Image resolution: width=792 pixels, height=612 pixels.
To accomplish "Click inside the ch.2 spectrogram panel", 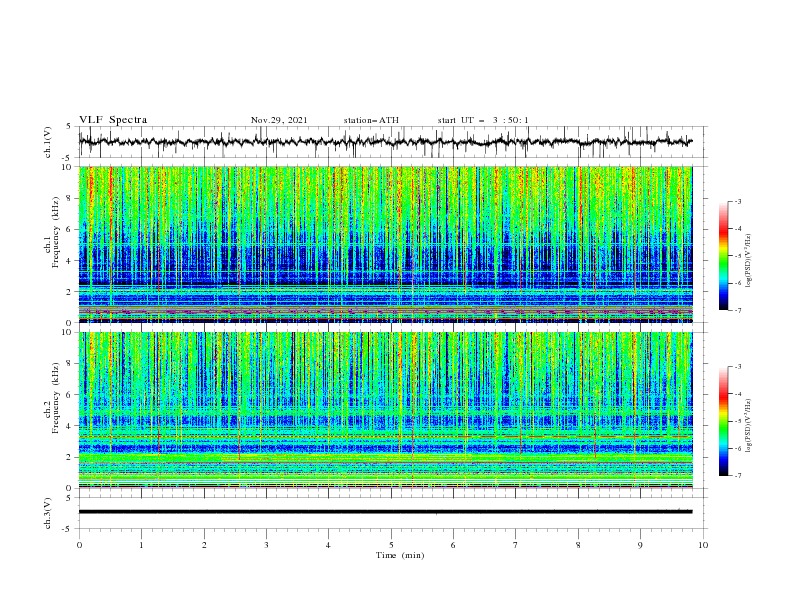I will click(385, 410).
